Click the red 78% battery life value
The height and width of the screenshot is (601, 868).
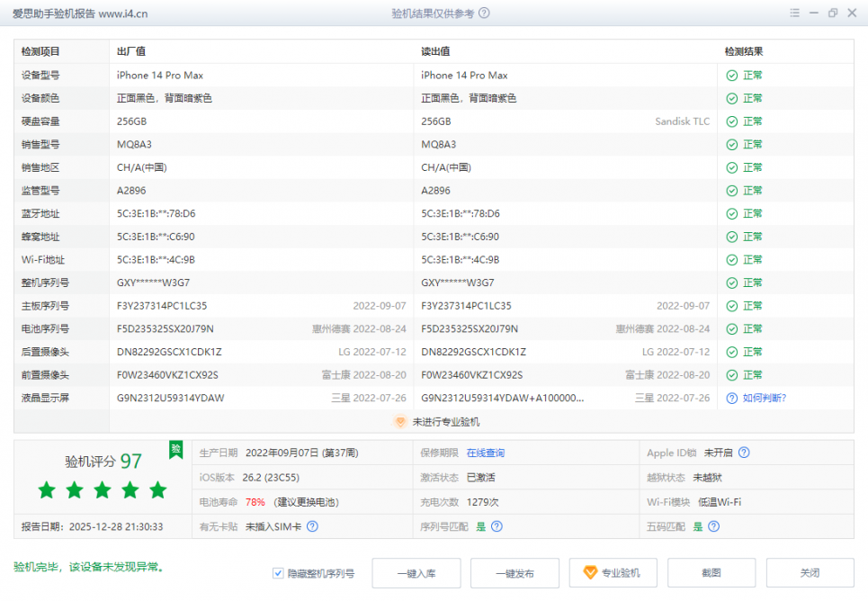pos(255,502)
